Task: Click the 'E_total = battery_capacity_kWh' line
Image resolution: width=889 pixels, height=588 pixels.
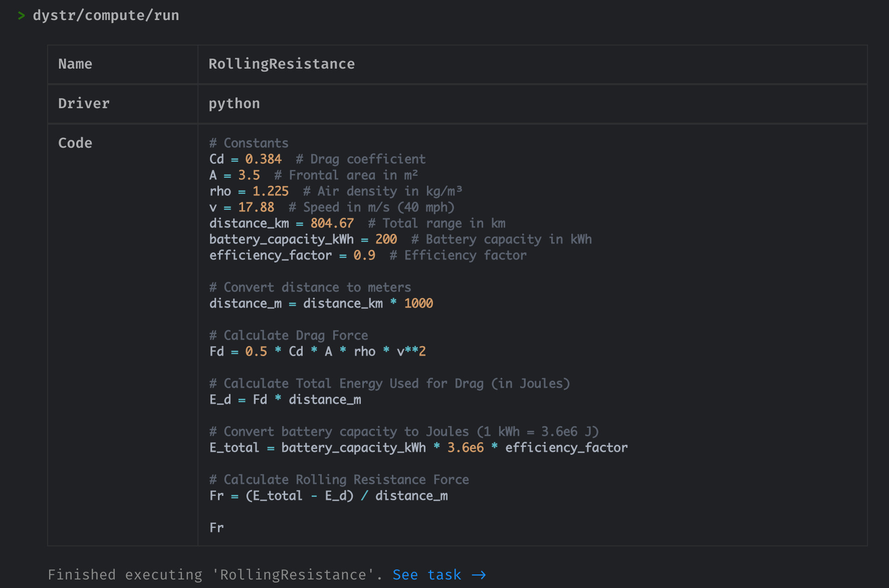Action: tap(418, 448)
